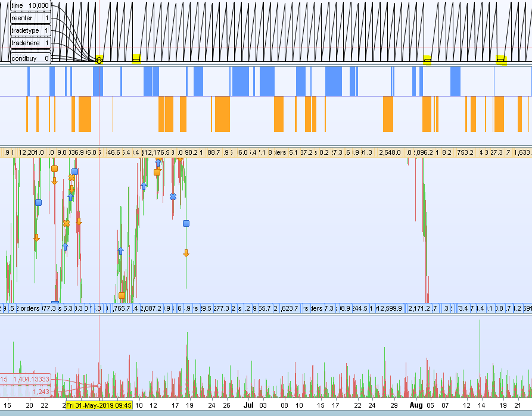Click the blue up-arrow marker near Jun 10

(144, 186)
